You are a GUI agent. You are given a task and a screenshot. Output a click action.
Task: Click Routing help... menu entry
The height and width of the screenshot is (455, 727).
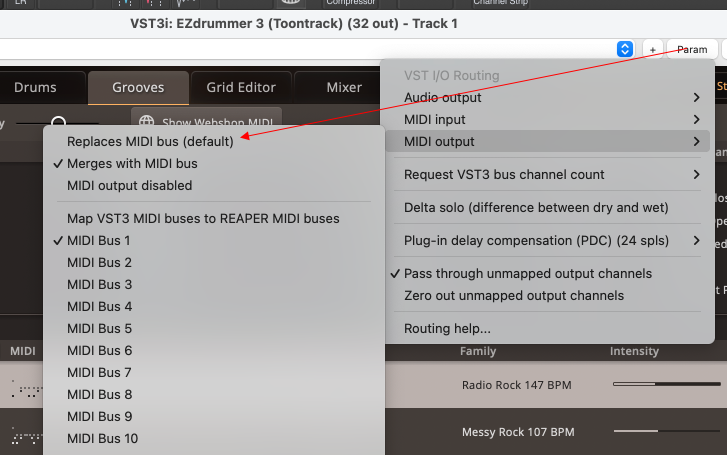(x=447, y=328)
